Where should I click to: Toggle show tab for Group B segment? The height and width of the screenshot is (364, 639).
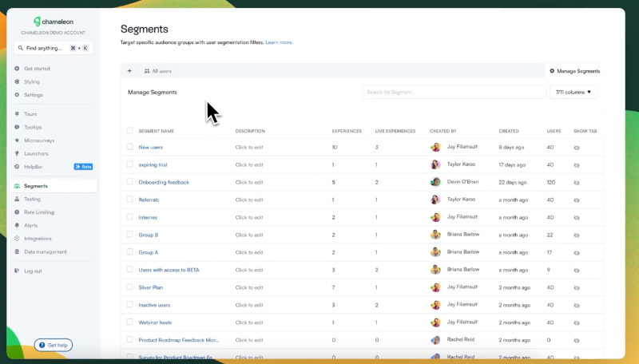coord(577,235)
